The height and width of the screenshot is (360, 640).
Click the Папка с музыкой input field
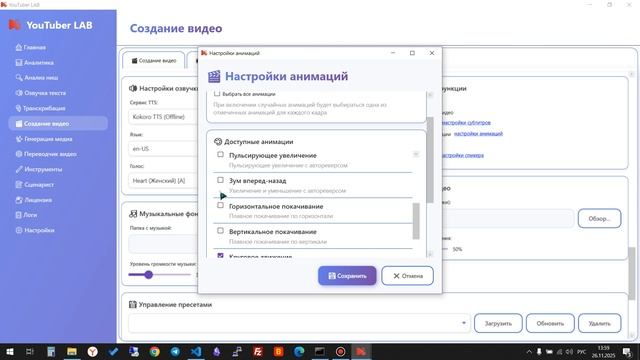(x=163, y=244)
